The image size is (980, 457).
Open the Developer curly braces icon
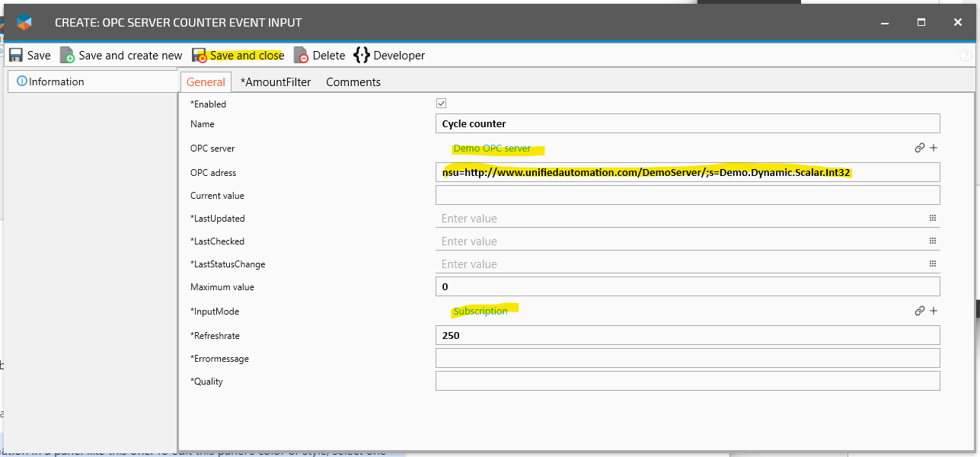(x=362, y=56)
